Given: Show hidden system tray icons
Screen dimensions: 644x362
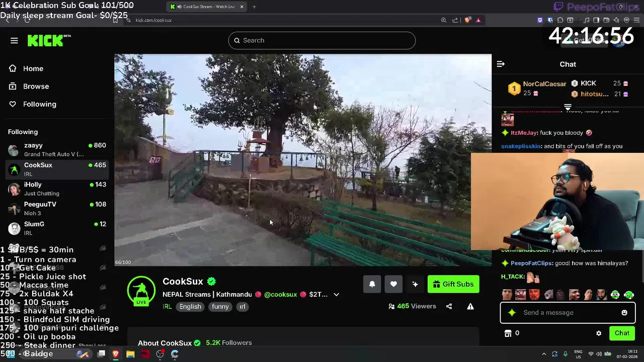Looking at the screenshot, I should click(544, 354).
